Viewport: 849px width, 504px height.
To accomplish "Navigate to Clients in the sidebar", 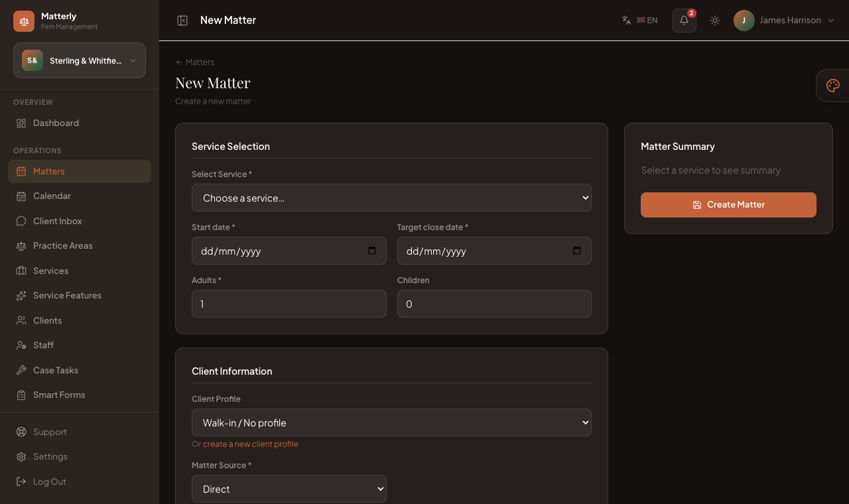I will point(80,321).
